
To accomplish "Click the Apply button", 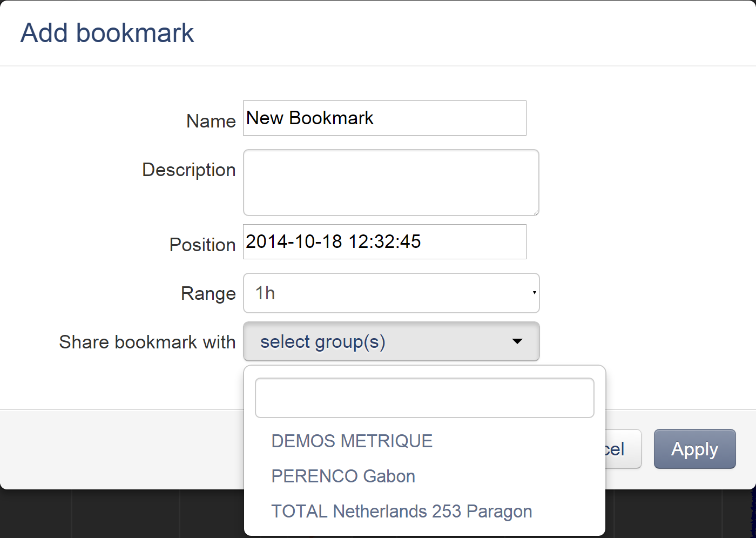I will pos(694,449).
